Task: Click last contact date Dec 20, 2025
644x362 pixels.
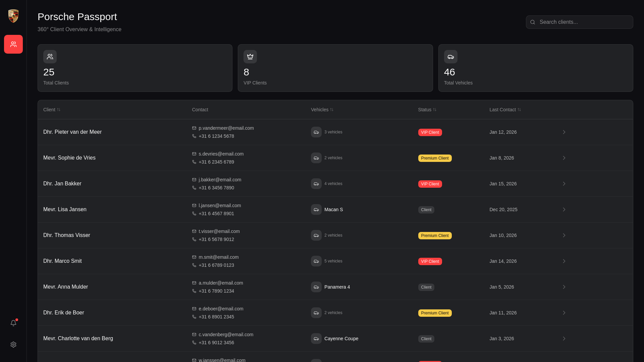Action: click(503, 209)
